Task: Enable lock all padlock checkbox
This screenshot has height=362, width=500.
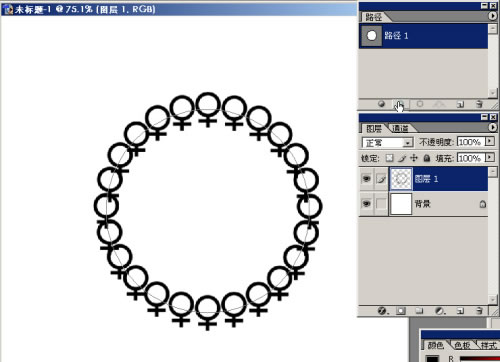Action: pyautogui.click(x=427, y=158)
